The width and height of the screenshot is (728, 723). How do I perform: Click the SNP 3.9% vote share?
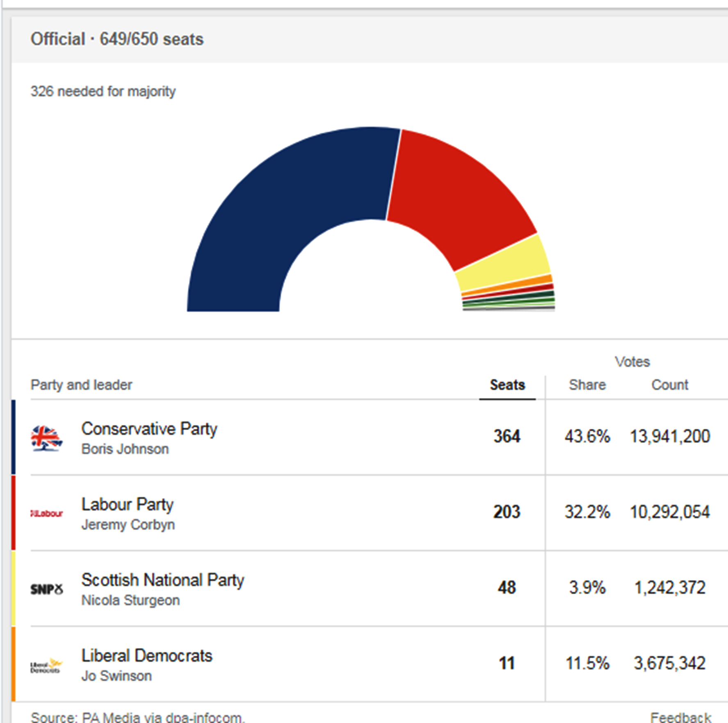click(x=587, y=588)
